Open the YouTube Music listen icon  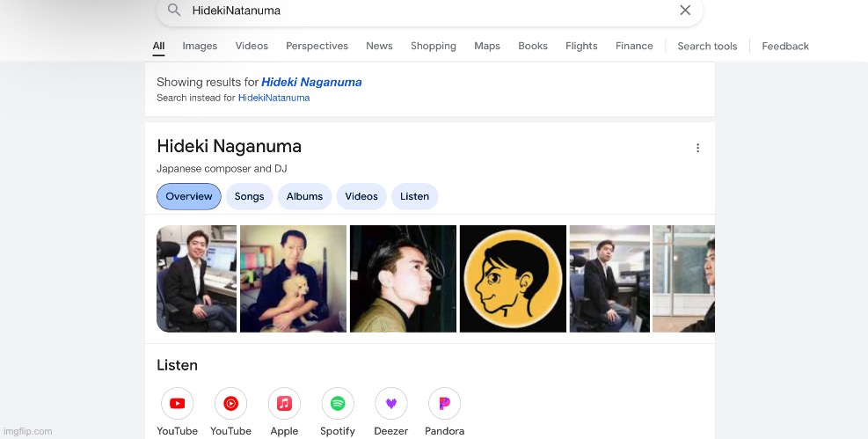pyautogui.click(x=230, y=404)
